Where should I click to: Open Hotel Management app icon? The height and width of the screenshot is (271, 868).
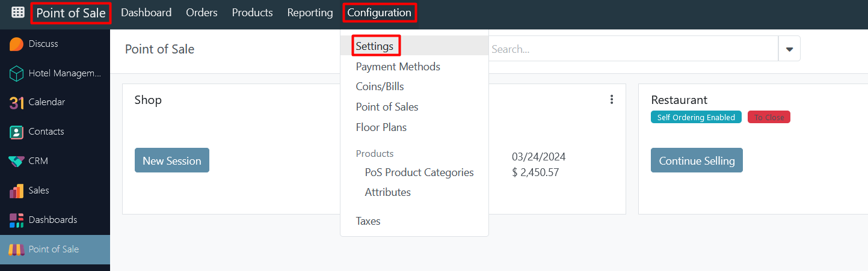(17, 73)
